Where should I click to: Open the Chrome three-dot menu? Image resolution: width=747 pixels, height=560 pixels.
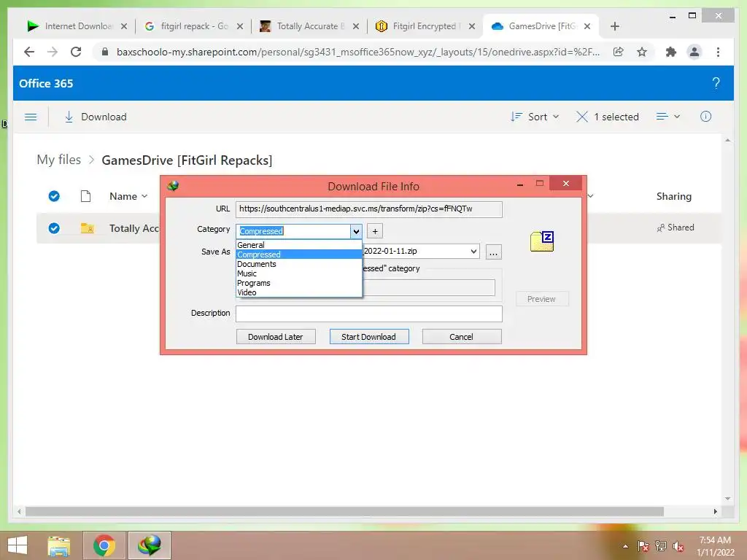pyautogui.click(x=718, y=52)
